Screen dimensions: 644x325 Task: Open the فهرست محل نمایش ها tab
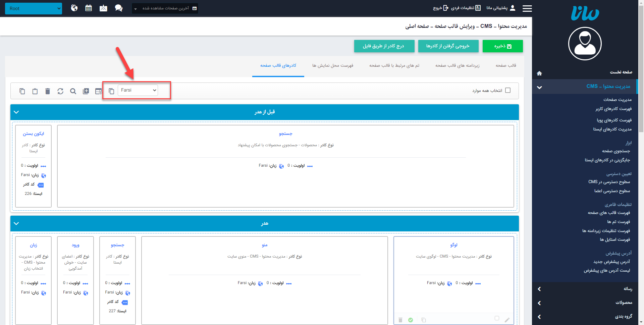332,66
